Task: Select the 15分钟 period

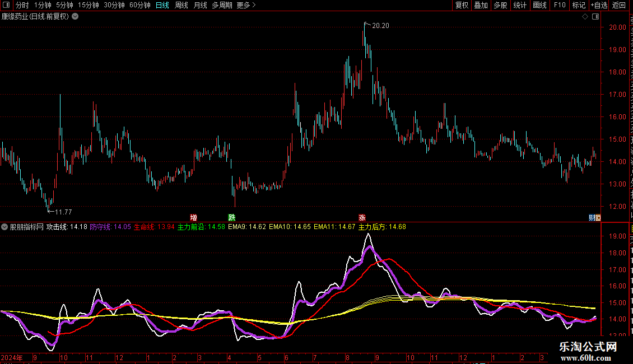Action: tap(88, 5)
